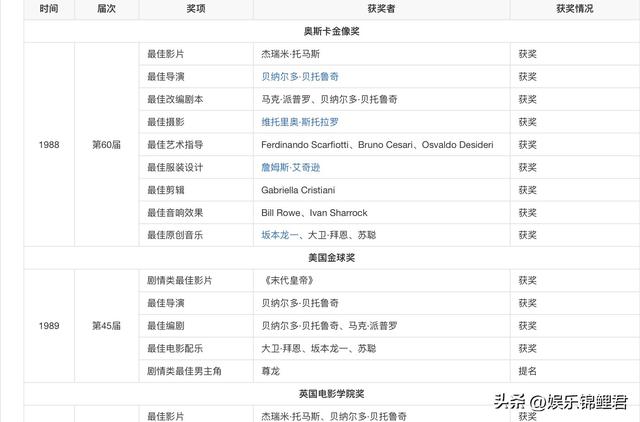Click 大卫·拜恩、坂本龙一、苏聪 in the 最佳电影配乐 row

319,349
